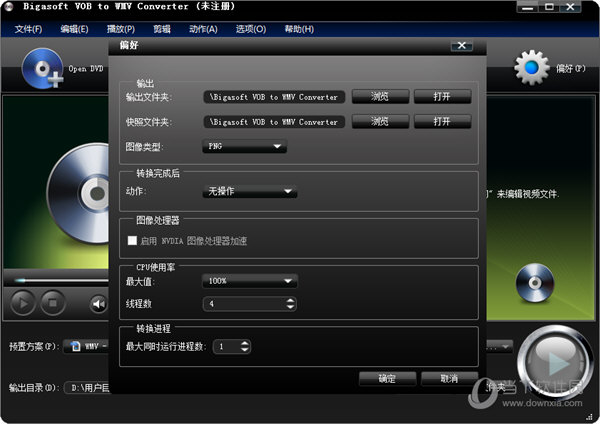This screenshot has height=424, width=600.
Task: Click the 偏好(P) label in toolbar
Action: click(x=571, y=68)
